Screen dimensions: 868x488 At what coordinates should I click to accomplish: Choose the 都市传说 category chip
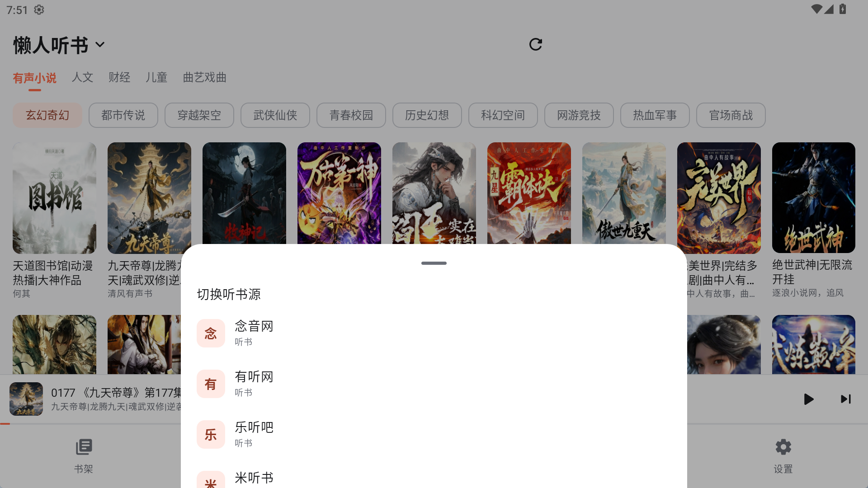coord(123,115)
